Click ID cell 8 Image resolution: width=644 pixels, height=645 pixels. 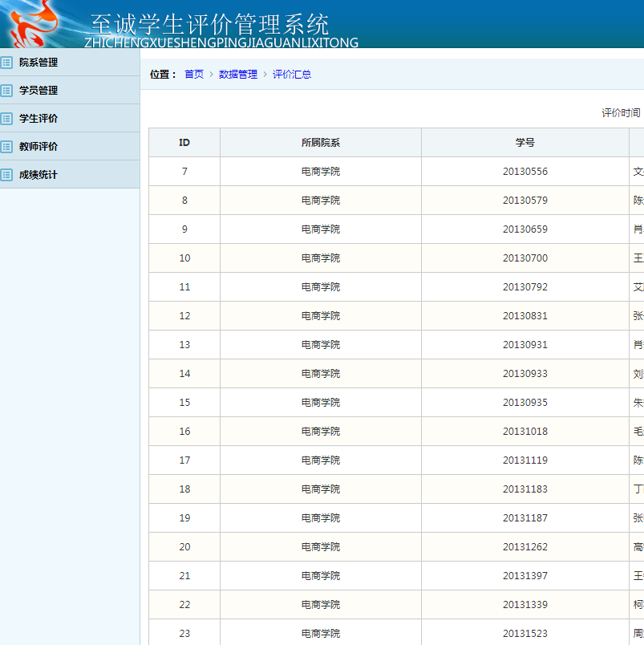(184, 201)
